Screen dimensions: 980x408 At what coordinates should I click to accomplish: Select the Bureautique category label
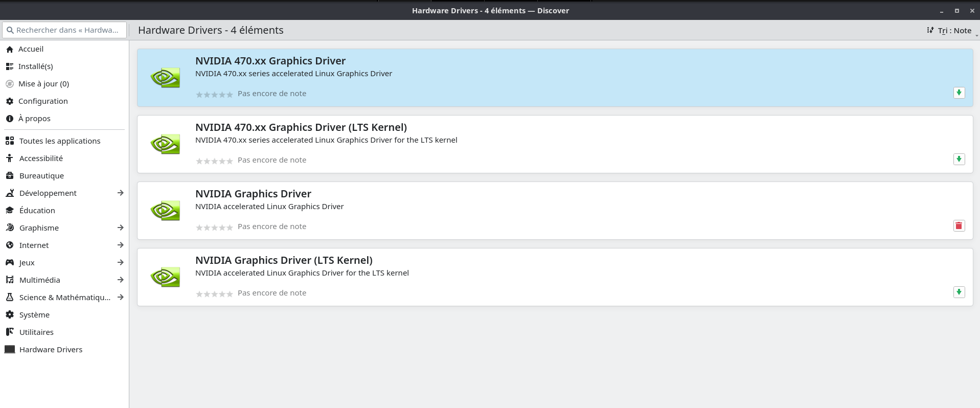click(41, 176)
